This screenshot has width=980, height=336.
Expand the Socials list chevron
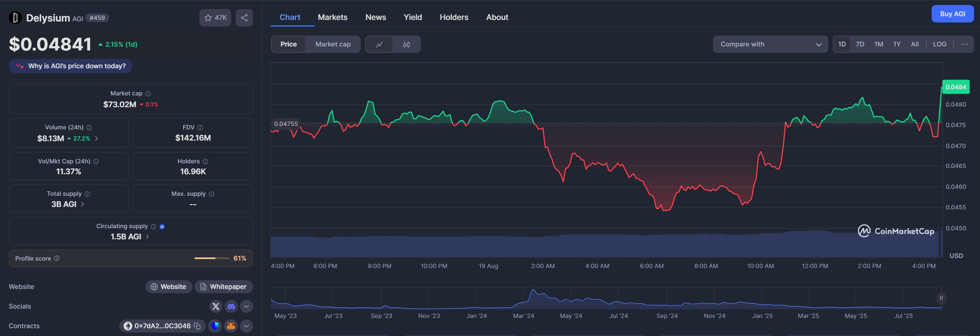tap(246, 306)
